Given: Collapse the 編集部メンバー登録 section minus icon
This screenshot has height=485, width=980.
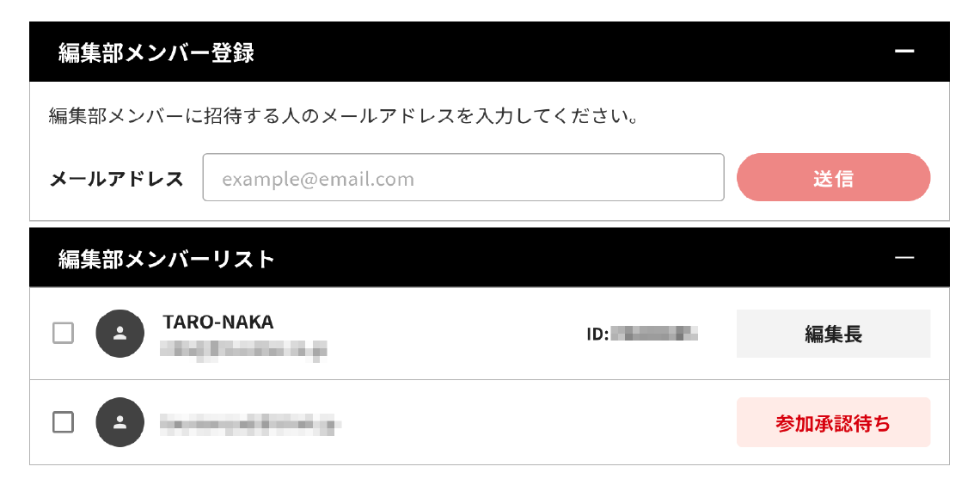Looking at the screenshot, I should [x=903, y=52].
